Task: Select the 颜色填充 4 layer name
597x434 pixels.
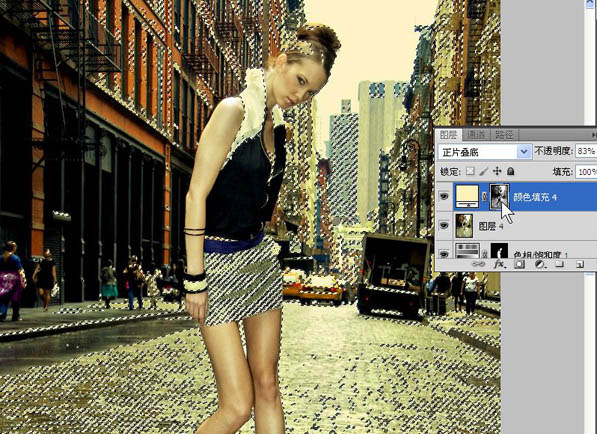Action: 535,197
